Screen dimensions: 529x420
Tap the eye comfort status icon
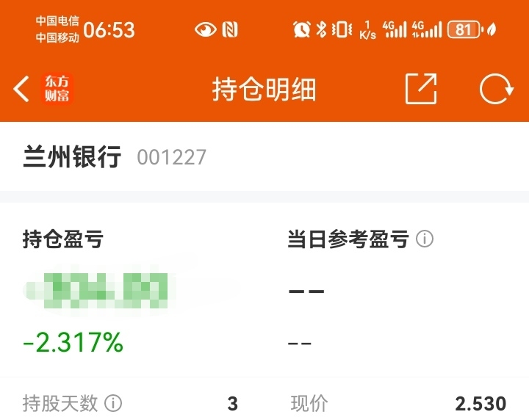coord(206,29)
